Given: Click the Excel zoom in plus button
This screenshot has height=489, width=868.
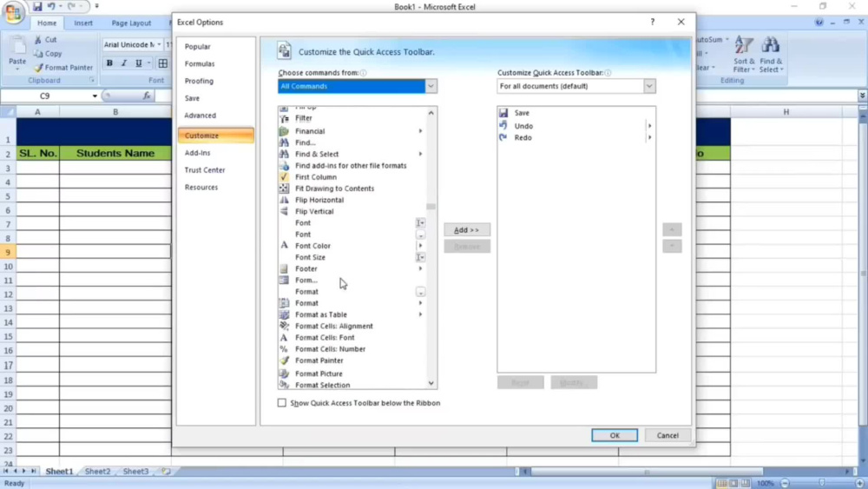Looking at the screenshot, I should pyautogui.click(x=859, y=484).
